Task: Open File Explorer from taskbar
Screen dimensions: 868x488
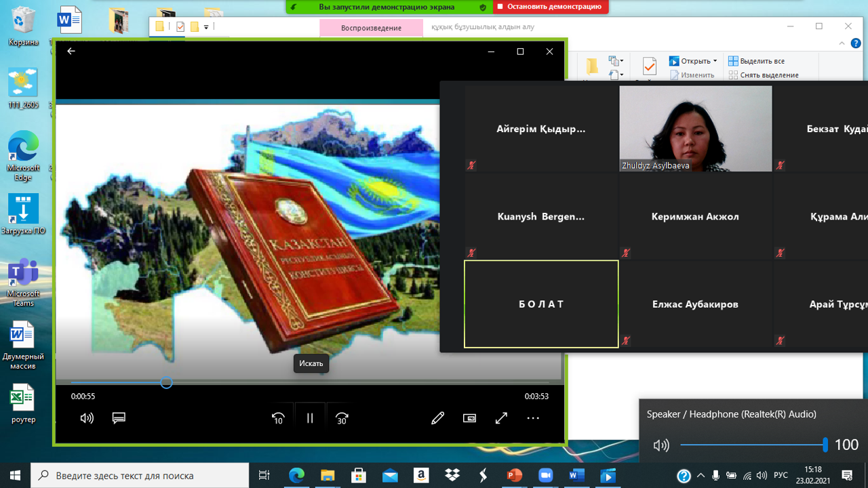Action: coord(328,476)
